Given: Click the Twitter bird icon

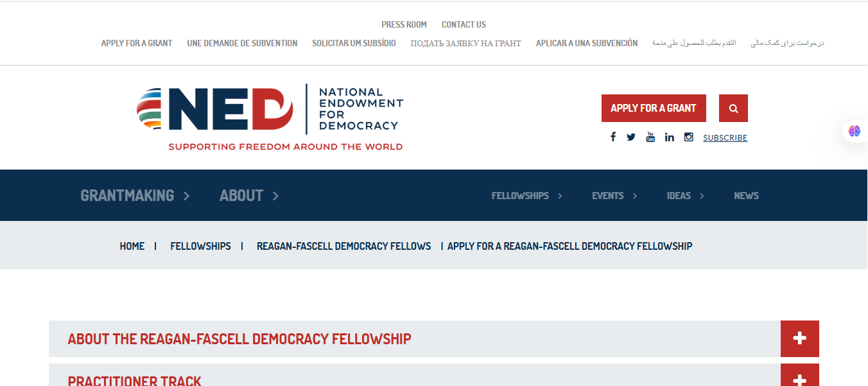Looking at the screenshot, I should [631, 136].
